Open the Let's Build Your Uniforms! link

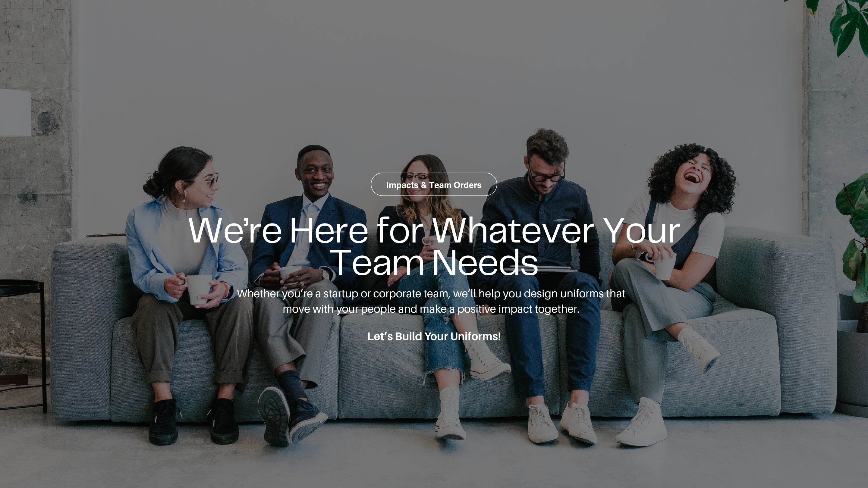click(434, 336)
